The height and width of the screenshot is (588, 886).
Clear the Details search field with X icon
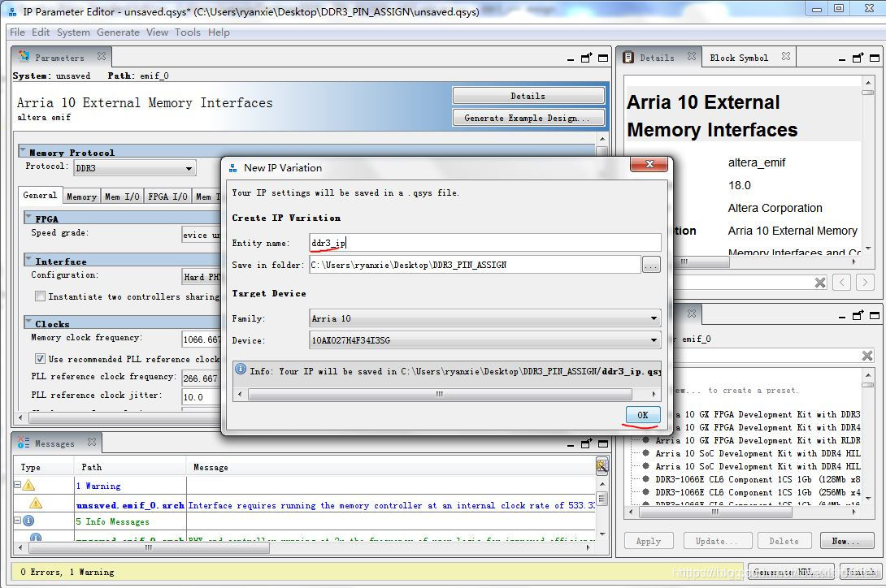click(x=820, y=283)
